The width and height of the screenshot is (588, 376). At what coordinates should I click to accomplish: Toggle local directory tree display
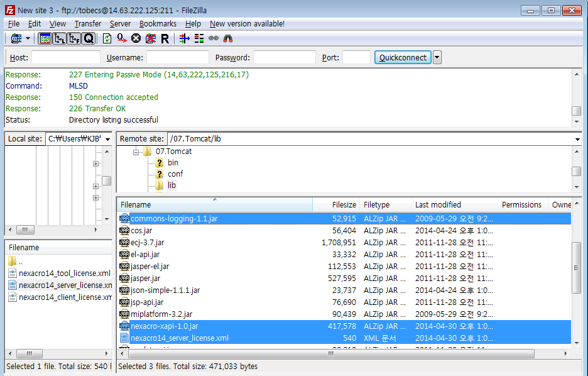60,38
